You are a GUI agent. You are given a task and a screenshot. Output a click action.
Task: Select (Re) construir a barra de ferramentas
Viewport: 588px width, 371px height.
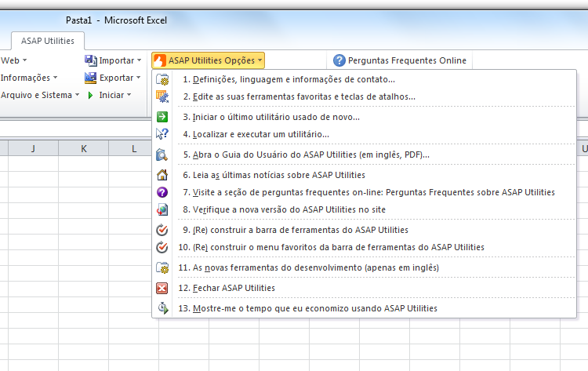(364, 230)
